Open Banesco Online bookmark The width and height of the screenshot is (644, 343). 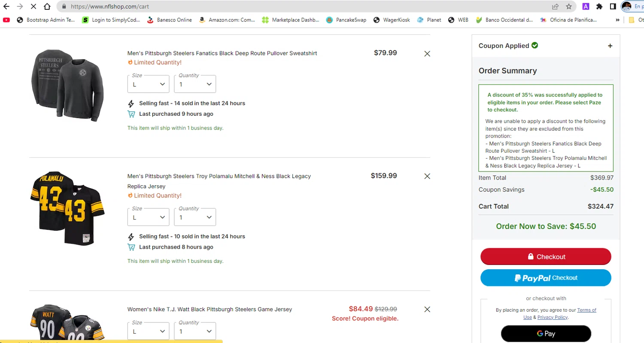170,20
